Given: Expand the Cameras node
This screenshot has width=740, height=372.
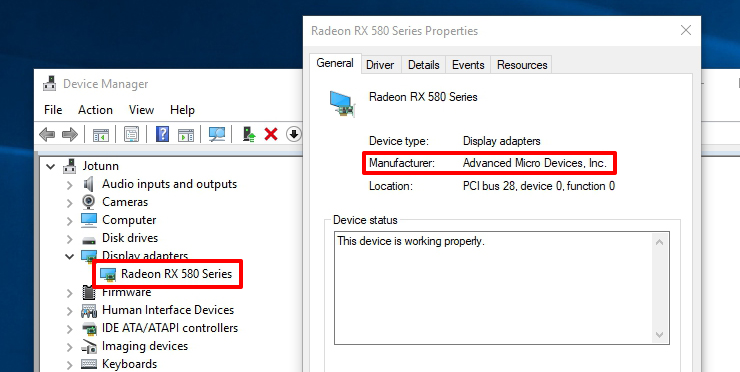Looking at the screenshot, I should 70,203.
